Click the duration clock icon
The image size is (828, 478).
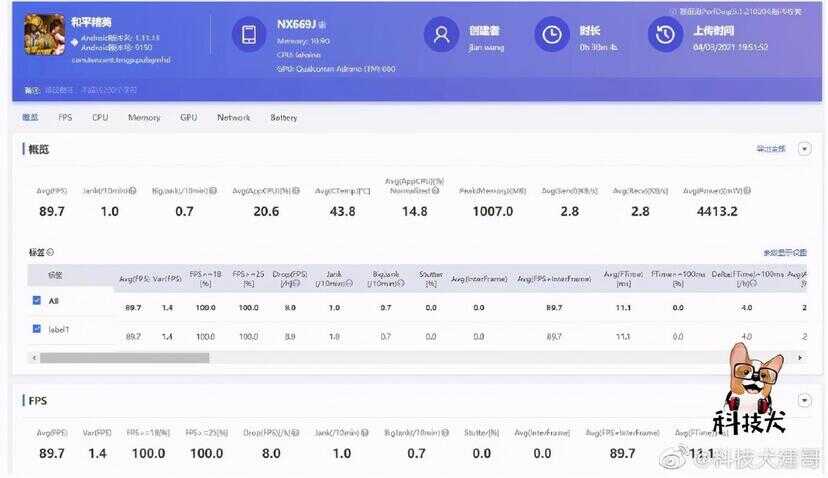[x=552, y=35]
